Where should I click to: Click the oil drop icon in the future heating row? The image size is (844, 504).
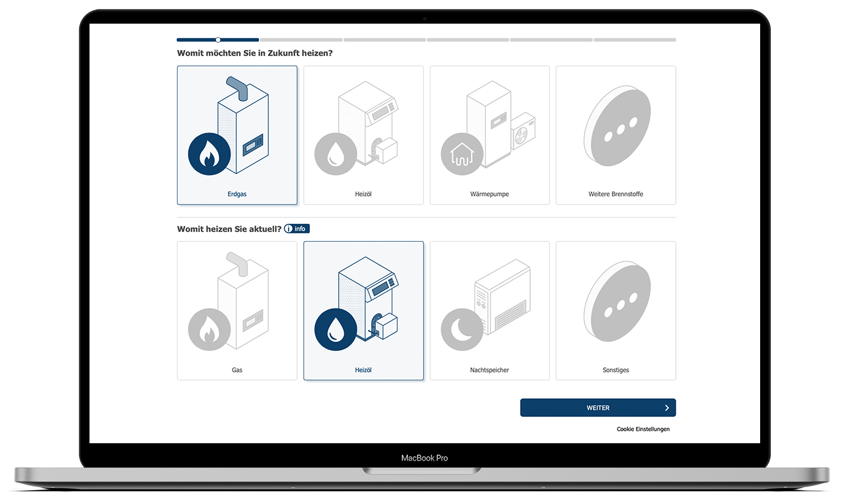point(335,154)
